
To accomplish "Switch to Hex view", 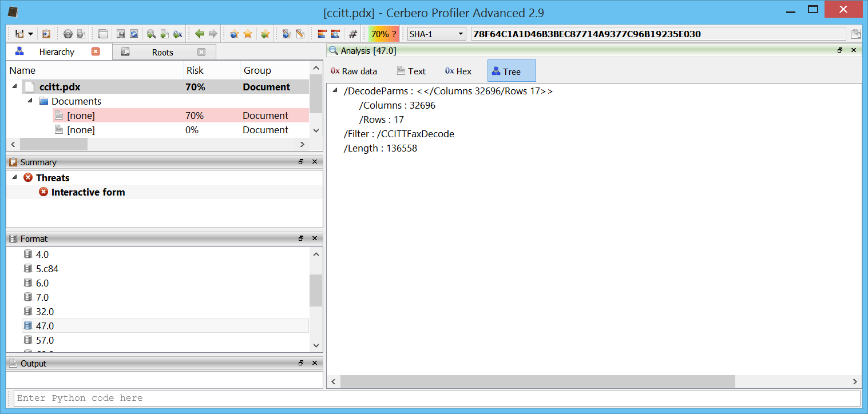I will point(458,71).
